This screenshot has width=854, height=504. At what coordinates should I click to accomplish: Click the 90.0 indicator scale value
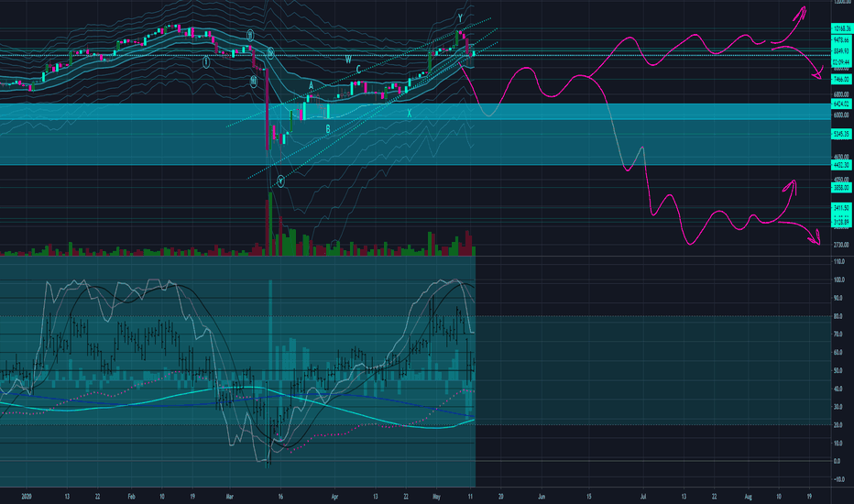pos(839,298)
